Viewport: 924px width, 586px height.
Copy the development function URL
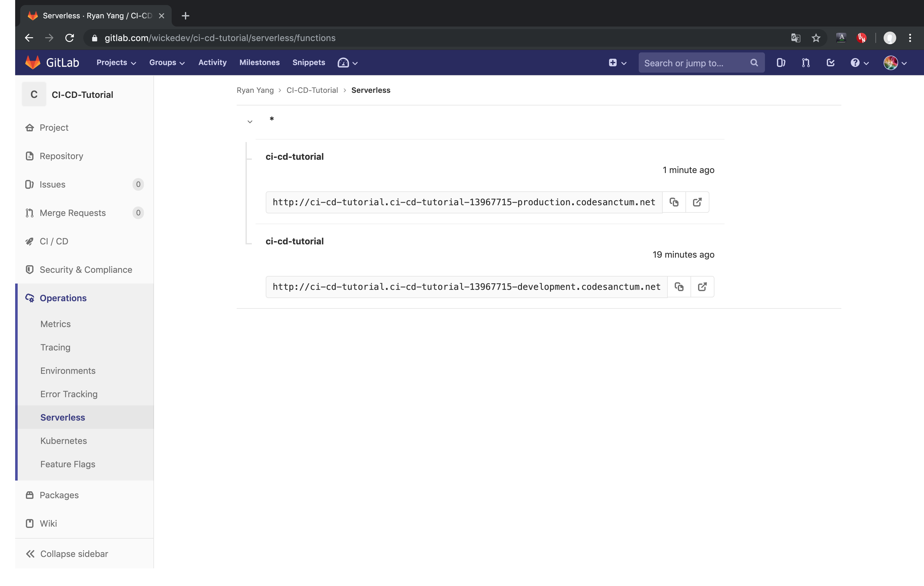point(679,286)
